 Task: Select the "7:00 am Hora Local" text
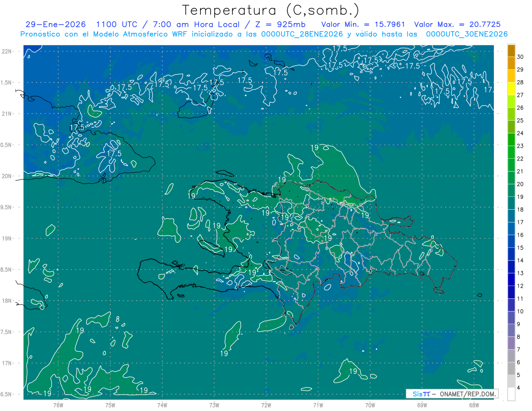click(x=197, y=25)
